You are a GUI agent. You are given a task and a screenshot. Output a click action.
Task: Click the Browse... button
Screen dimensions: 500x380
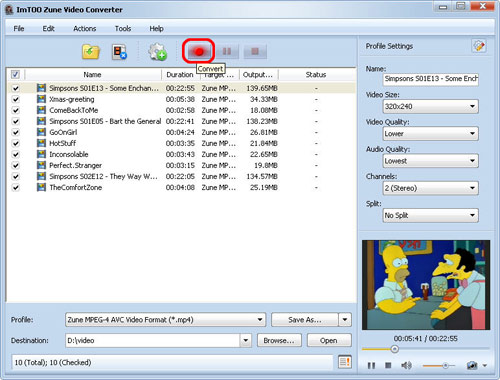(x=279, y=340)
